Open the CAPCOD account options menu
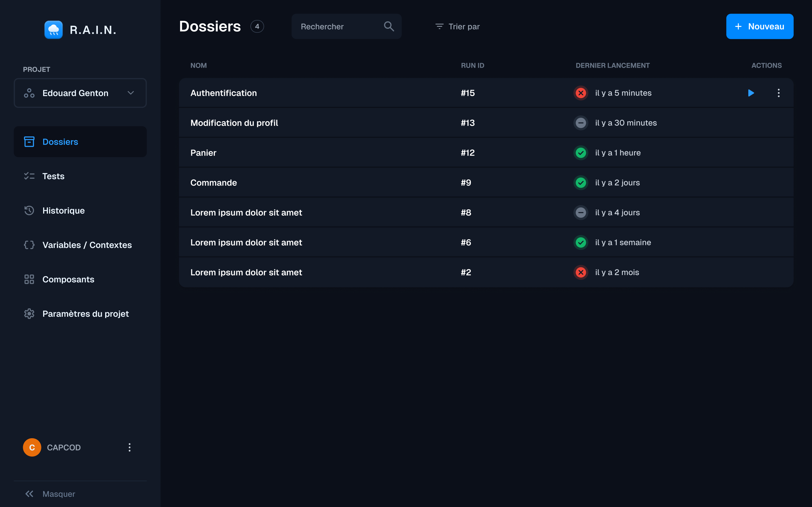The width and height of the screenshot is (812, 507). pos(129,447)
